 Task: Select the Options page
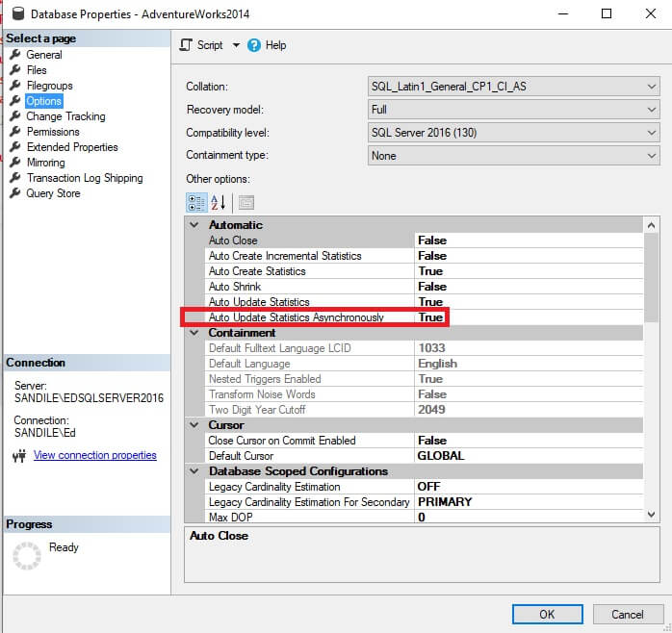click(x=43, y=101)
